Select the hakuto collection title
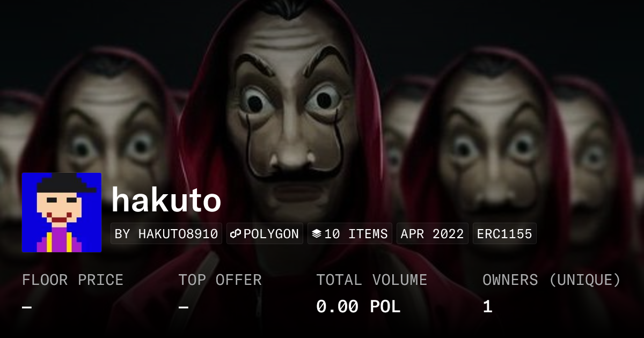This screenshot has height=338, width=644. point(166,201)
